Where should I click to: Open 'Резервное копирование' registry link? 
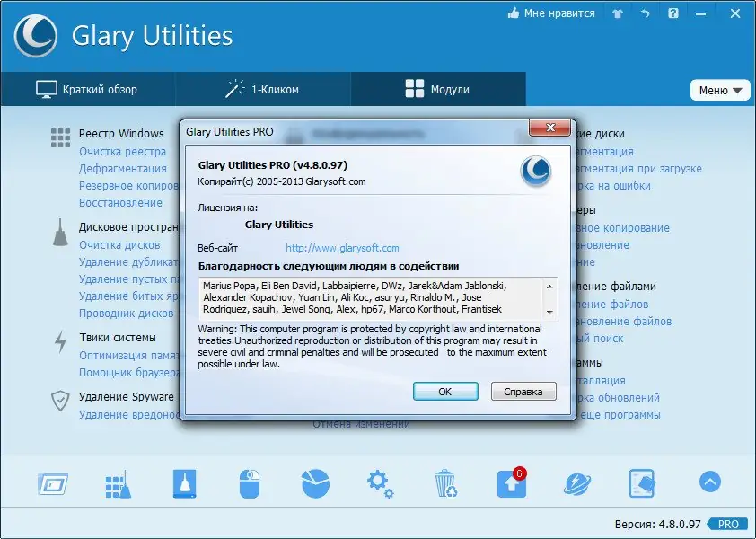(129, 186)
